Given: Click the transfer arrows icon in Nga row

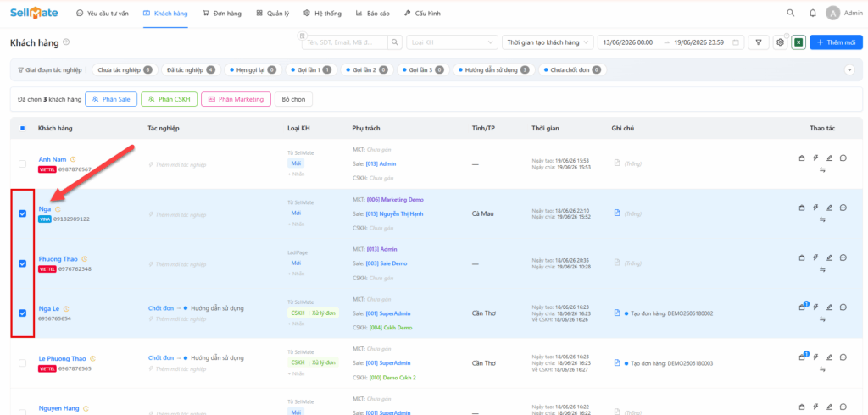Looking at the screenshot, I should coord(822,219).
